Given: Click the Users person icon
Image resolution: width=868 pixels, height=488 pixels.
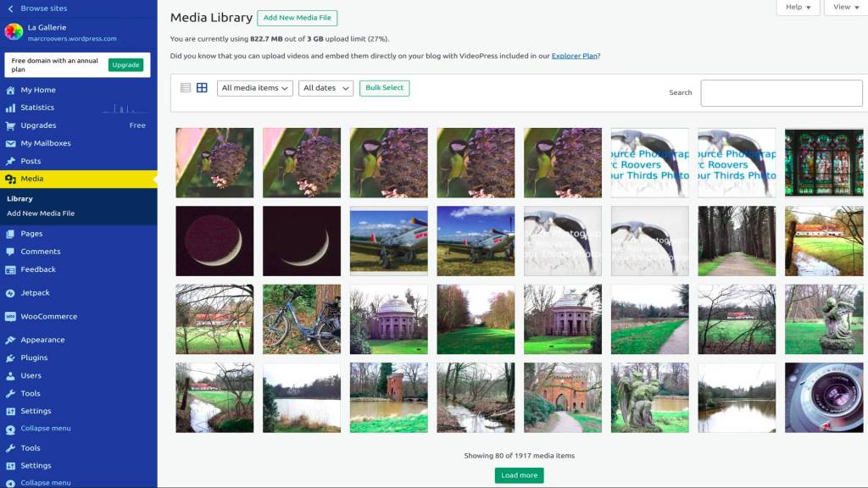Looking at the screenshot, I should point(10,375).
